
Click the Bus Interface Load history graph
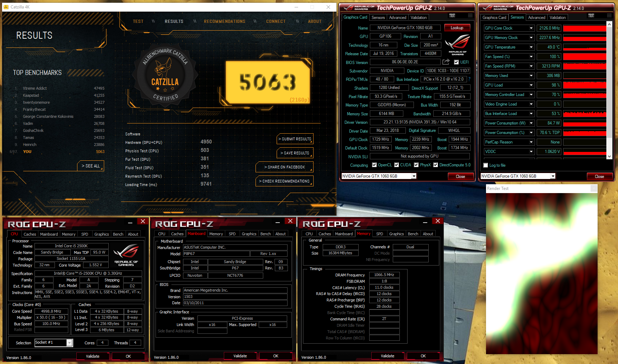tap(585, 114)
